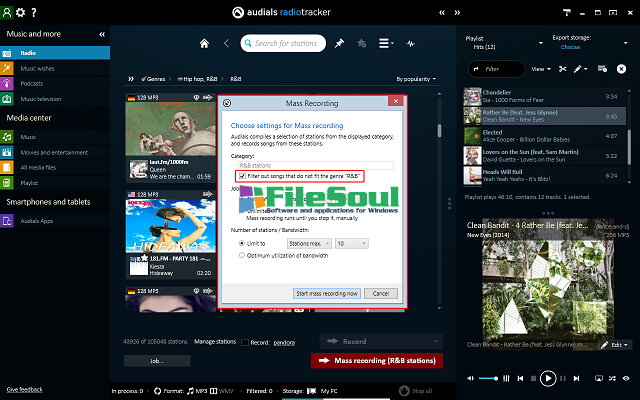Click Manage stations

click(x=215, y=342)
